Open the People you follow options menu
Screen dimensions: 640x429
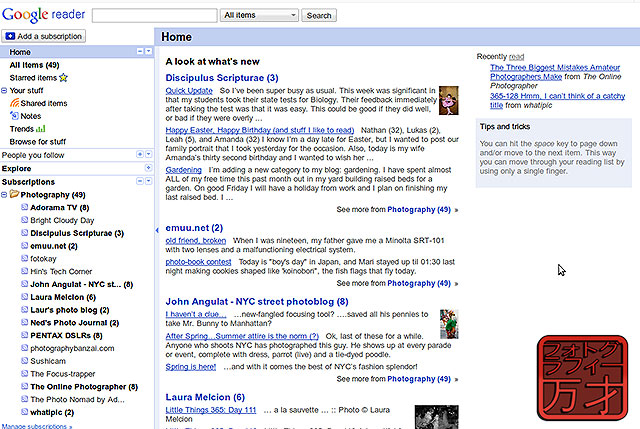(149, 154)
